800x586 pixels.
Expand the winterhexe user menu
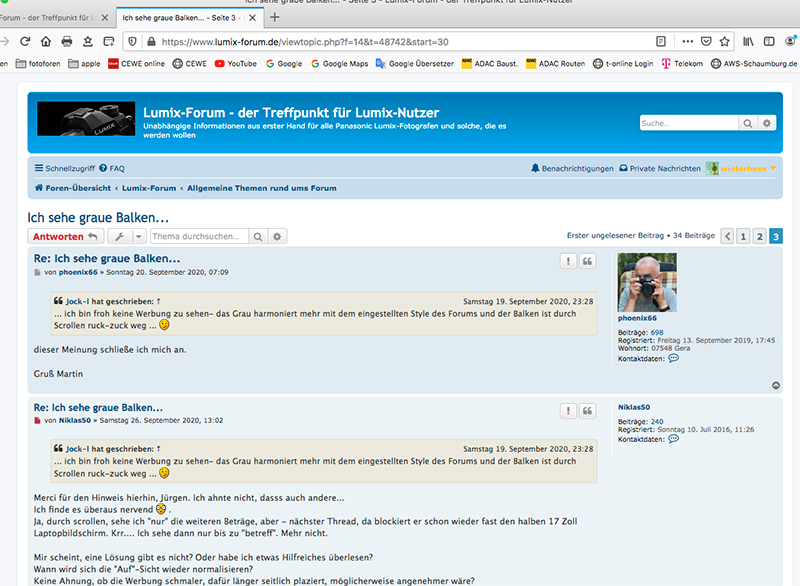741,169
